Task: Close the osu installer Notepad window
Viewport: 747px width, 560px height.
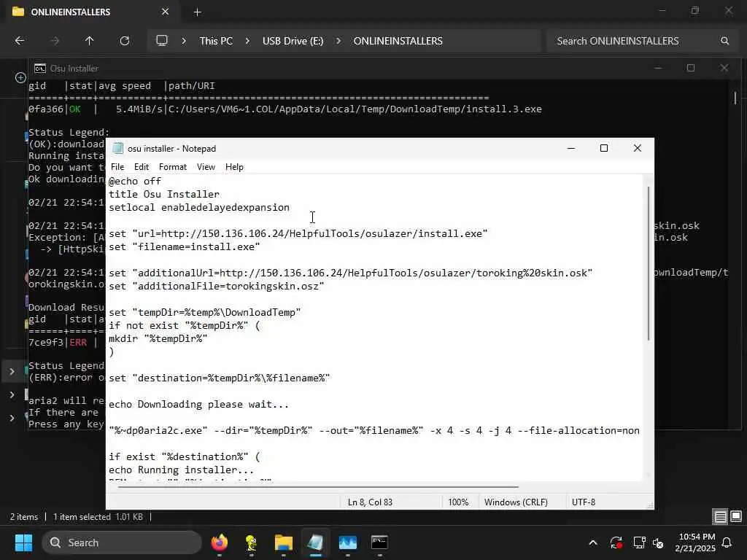Action: [x=638, y=148]
